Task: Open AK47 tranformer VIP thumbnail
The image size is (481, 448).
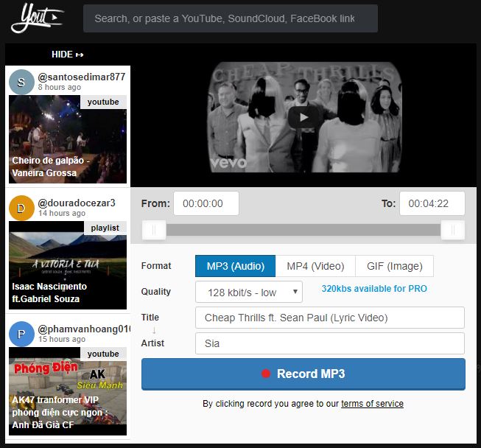Action: pyautogui.click(x=68, y=391)
